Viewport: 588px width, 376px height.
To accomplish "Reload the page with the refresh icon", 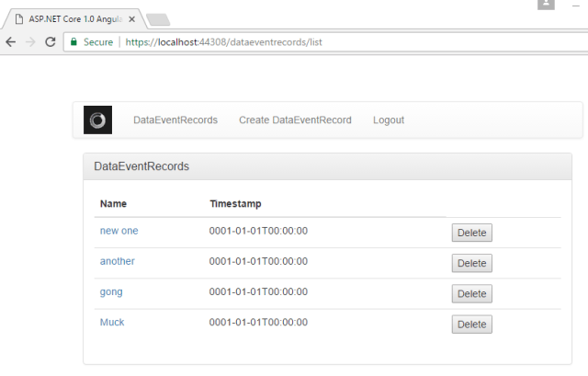I will (x=51, y=41).
